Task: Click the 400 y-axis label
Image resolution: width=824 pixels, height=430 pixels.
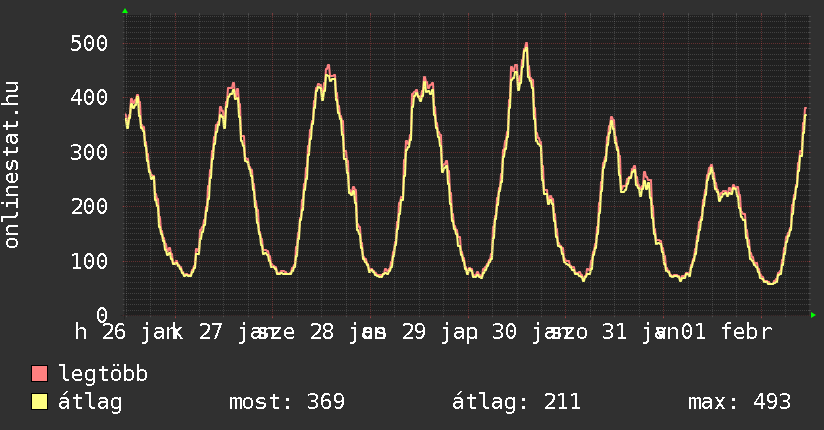Action: coord(89,98)
